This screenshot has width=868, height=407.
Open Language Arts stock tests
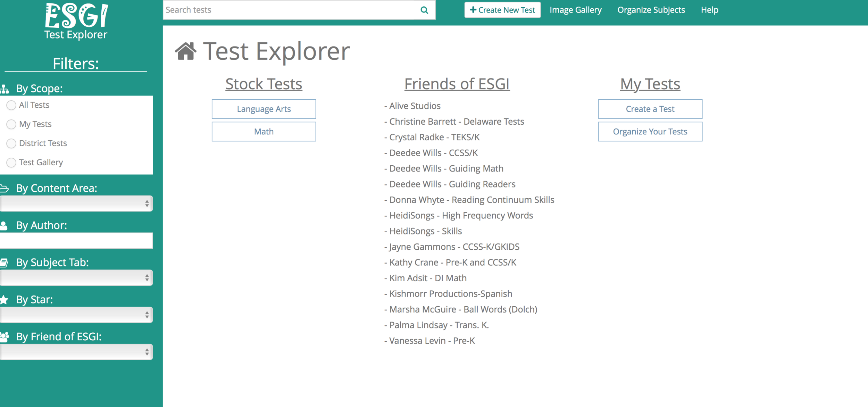click(264, 109)
